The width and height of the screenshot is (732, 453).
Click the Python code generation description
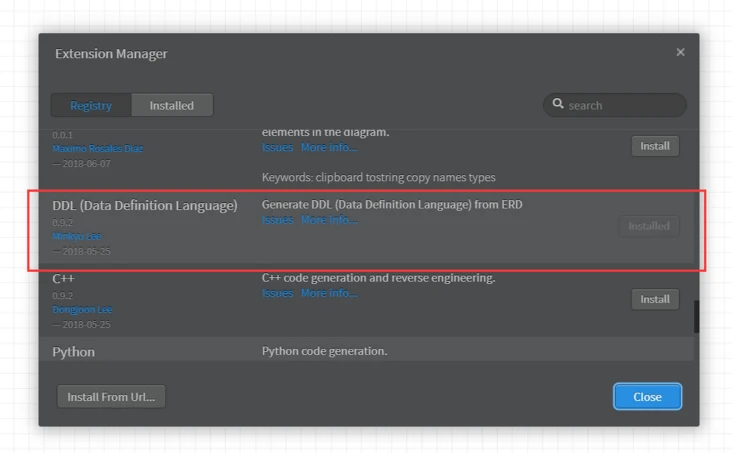coord(324,351)
